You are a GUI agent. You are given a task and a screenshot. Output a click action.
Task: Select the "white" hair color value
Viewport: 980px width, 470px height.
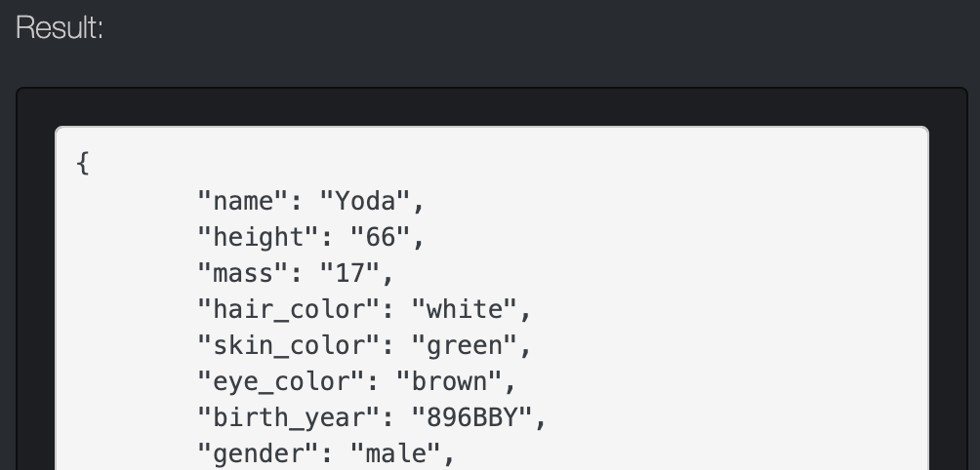coord(468,309)
